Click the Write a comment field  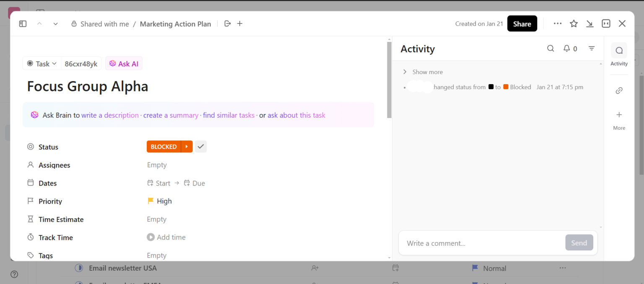(x=461, y=243)
